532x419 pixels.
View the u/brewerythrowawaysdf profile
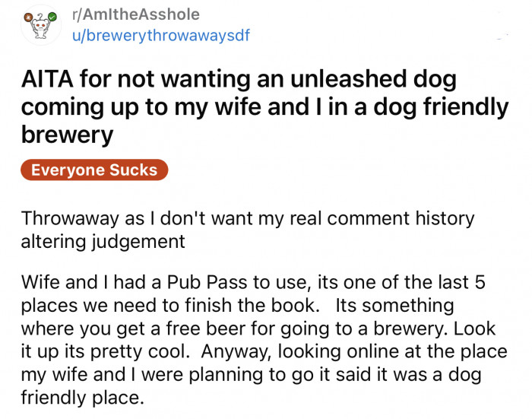[x=160, y=35]
